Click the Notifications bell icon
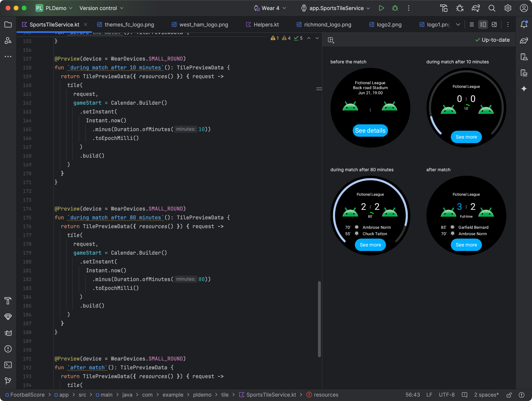532x401 pixels. pyautogui.click(x=524, y=24)
